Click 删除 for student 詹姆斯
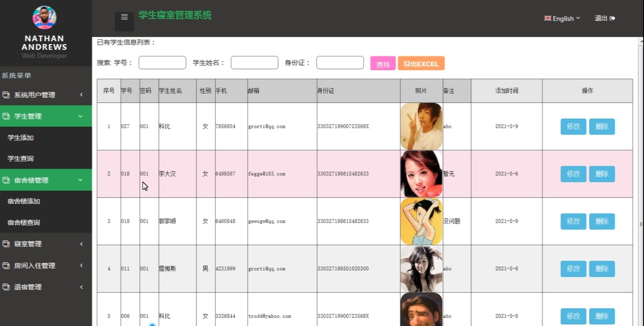644x326 pixels. coord(602,269)
